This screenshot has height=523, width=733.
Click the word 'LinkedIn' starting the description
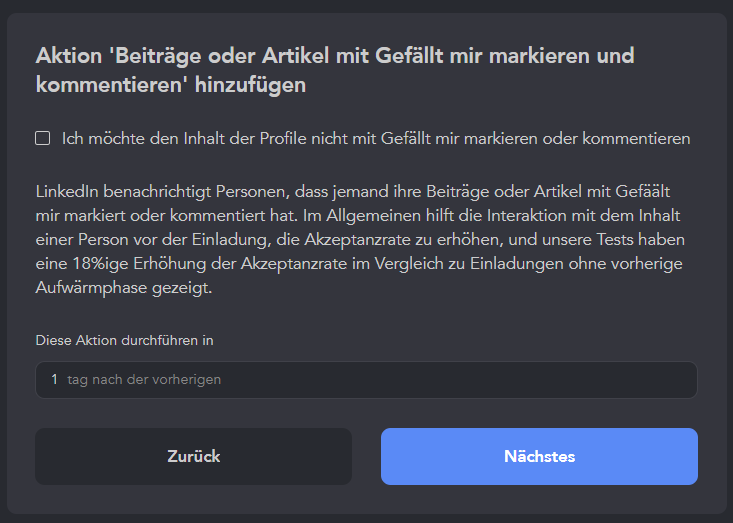67,191
